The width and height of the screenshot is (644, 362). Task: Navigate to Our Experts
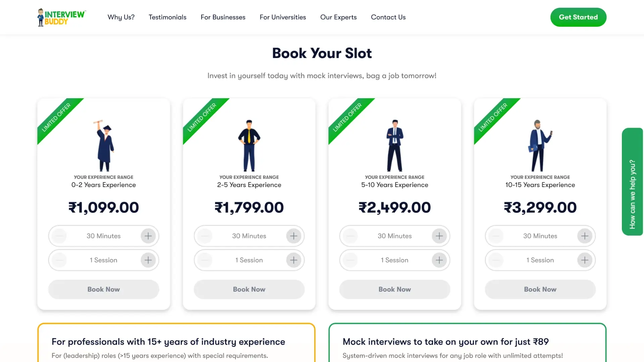338,17
